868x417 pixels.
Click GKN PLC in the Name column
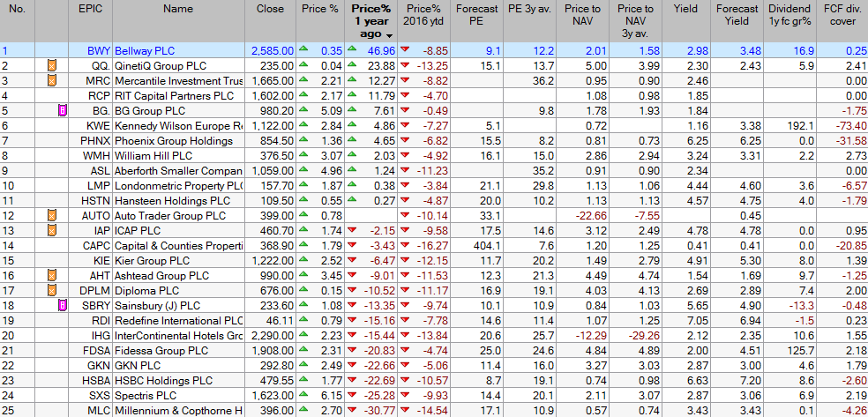pyautogui.click(x=138, y=366)
